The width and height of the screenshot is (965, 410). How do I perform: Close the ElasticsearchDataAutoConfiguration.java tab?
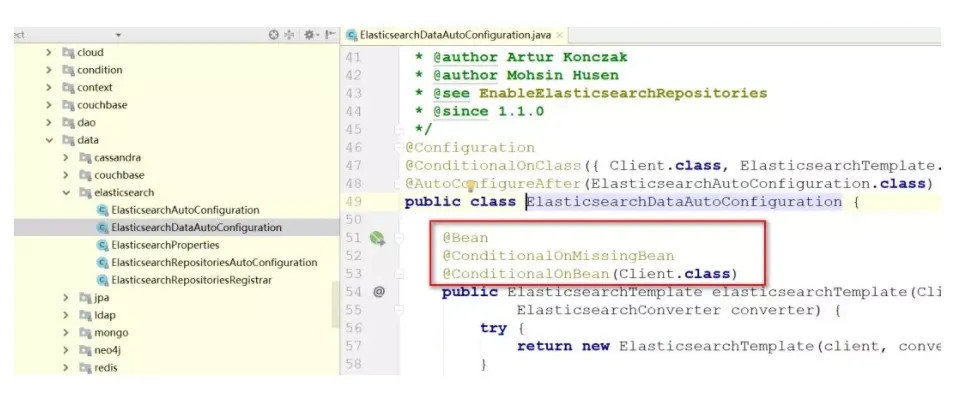(559, 36)
